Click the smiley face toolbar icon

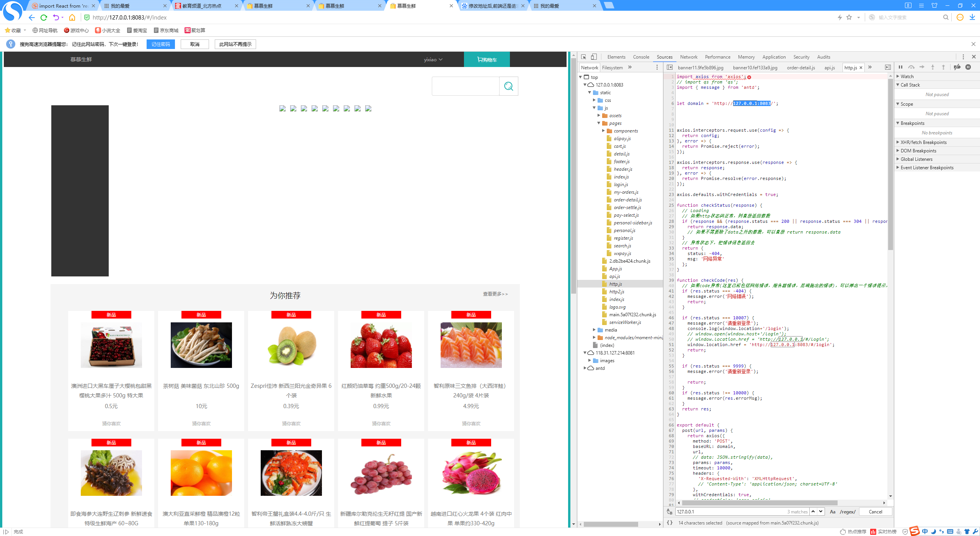960,17
